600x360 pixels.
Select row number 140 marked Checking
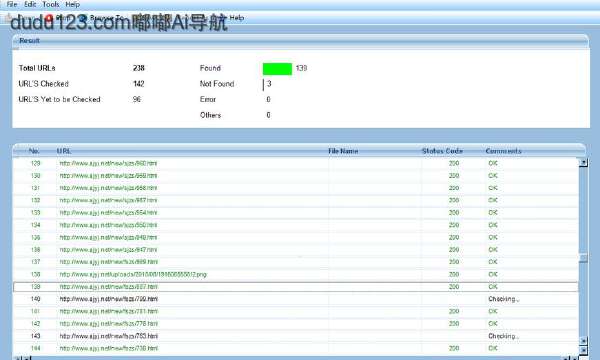[296, 299]
